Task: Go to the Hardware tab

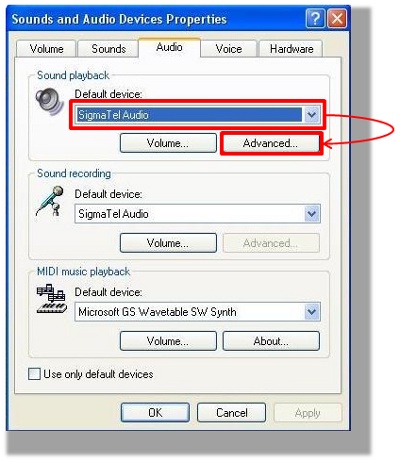Action: tap(291, 49)
